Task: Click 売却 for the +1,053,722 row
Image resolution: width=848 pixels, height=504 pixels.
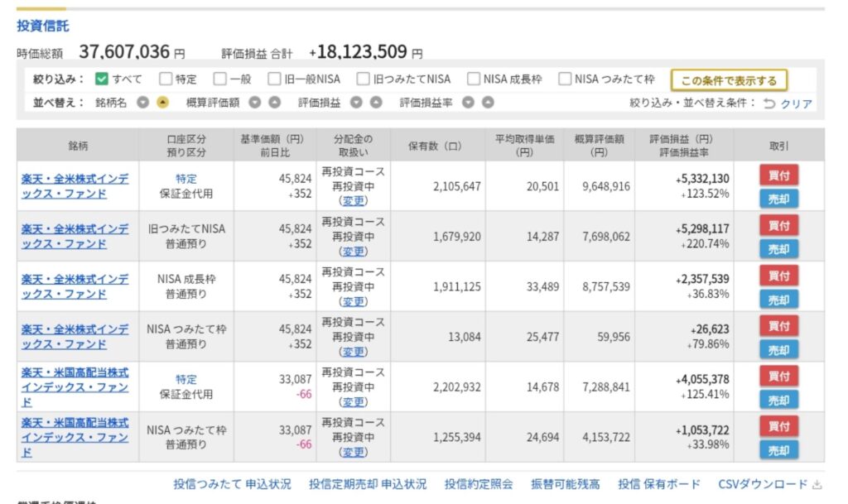Action: 778,450
